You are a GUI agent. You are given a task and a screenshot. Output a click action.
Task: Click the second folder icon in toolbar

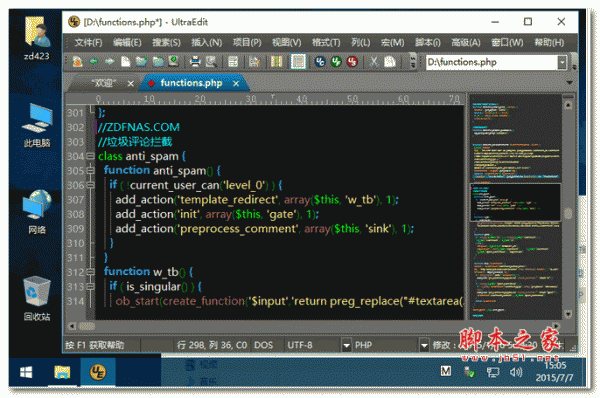[158, 62]
